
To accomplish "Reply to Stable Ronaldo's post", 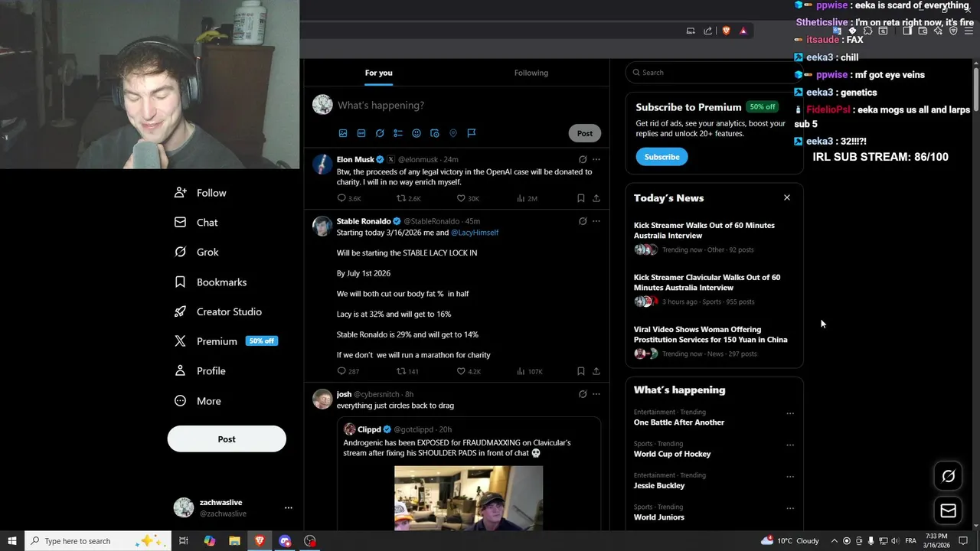I will tap(341, 371).
